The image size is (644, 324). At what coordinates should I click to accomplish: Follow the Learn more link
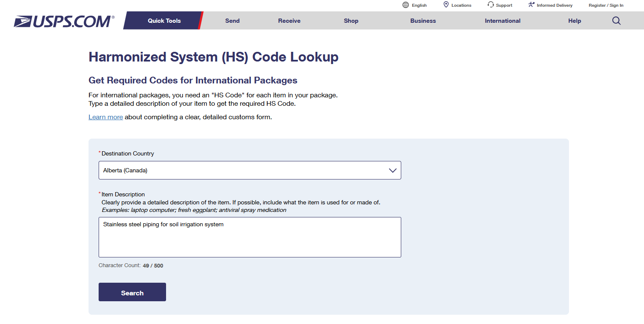coord(106,117)
